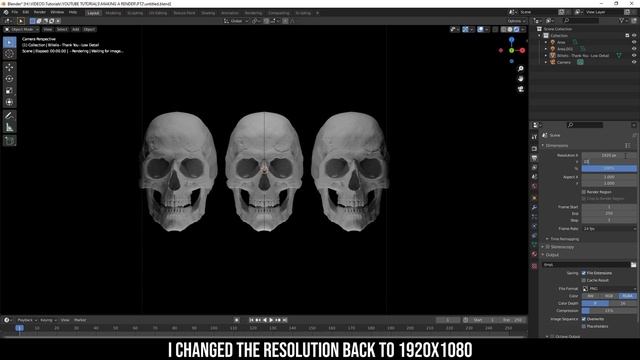Switch to the Modeling workspace tab
This screenshot has height=360, width=640.
(x=113, y=13)
